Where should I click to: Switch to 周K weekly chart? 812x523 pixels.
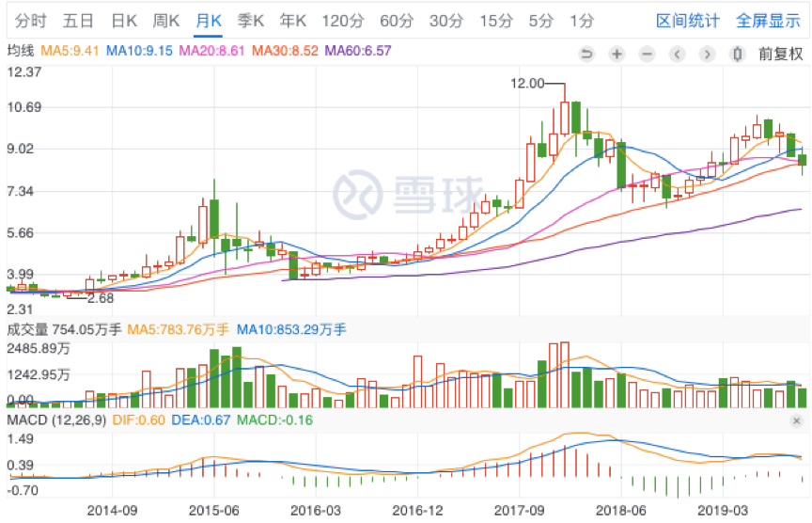(x=165, y=22)
